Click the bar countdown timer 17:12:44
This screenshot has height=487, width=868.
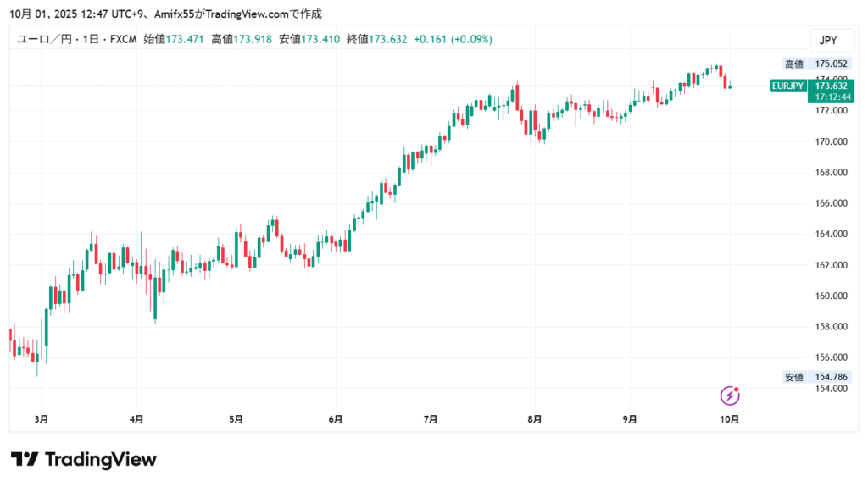[832, 97]
